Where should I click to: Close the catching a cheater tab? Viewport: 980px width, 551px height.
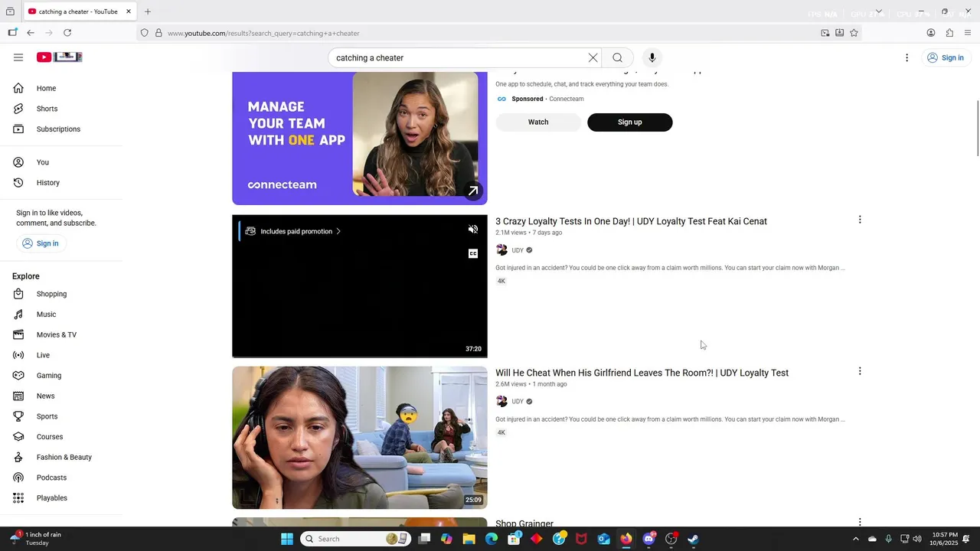pos(129,11)
